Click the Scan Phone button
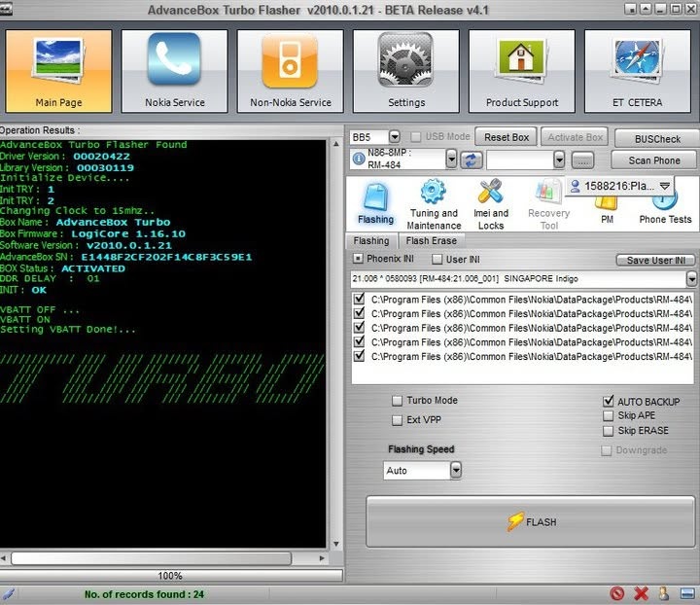 tap(654, 160)
